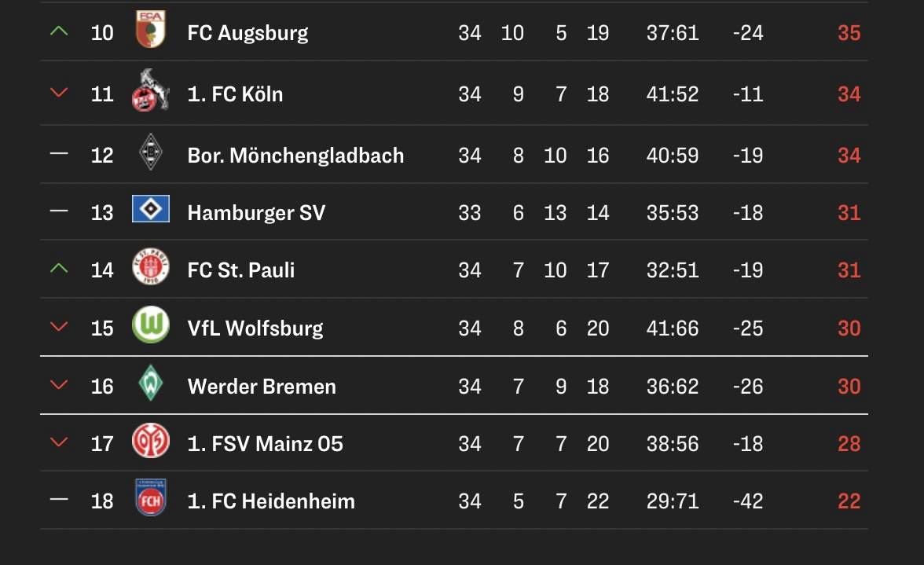This screenshot has width=924, height=565.
Task: Click the Hamburger SV blue flag logo
Action: (150, 210)
